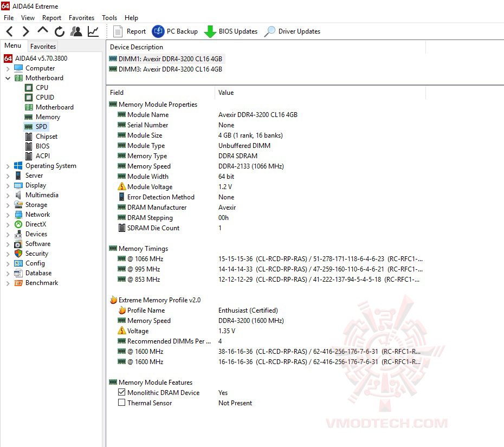Click the Server tower icon

pyautogui.click(x=18, y=176)
